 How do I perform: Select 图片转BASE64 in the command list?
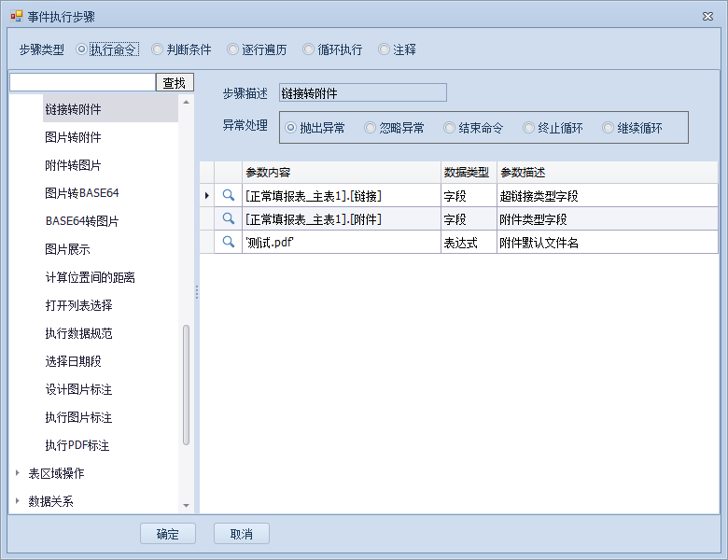(82, 193)
